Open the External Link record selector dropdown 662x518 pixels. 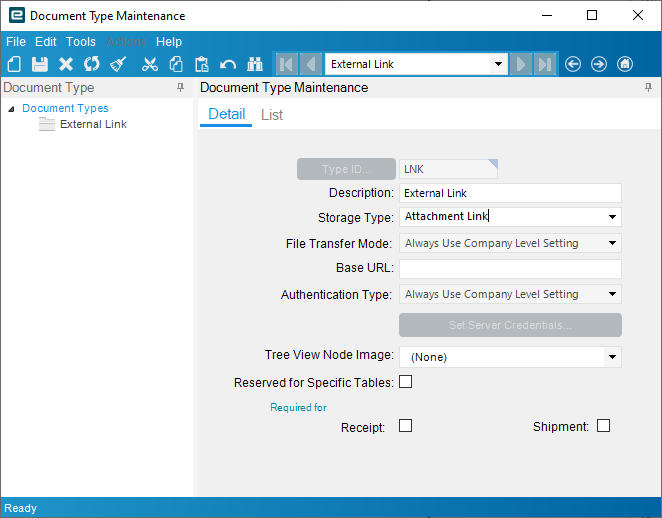point(498,64)
